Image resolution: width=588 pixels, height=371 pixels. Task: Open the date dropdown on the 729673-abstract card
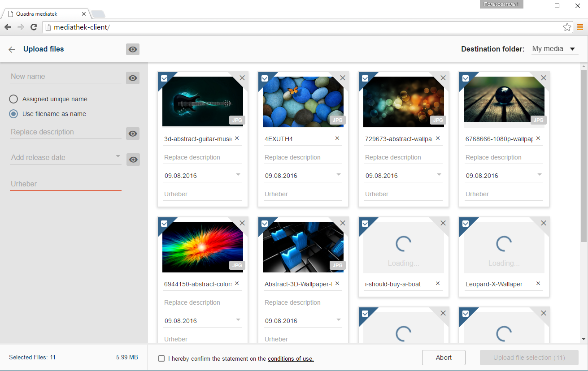coord(439,175)
